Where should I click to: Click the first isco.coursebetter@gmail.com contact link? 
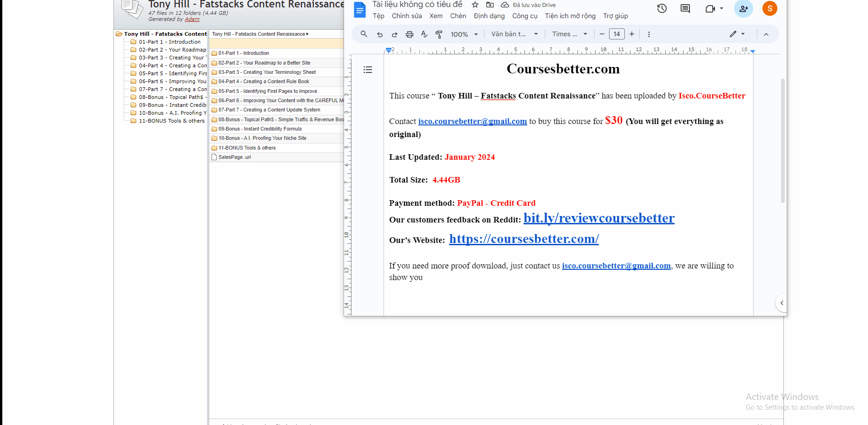click(x=472, y=121)
